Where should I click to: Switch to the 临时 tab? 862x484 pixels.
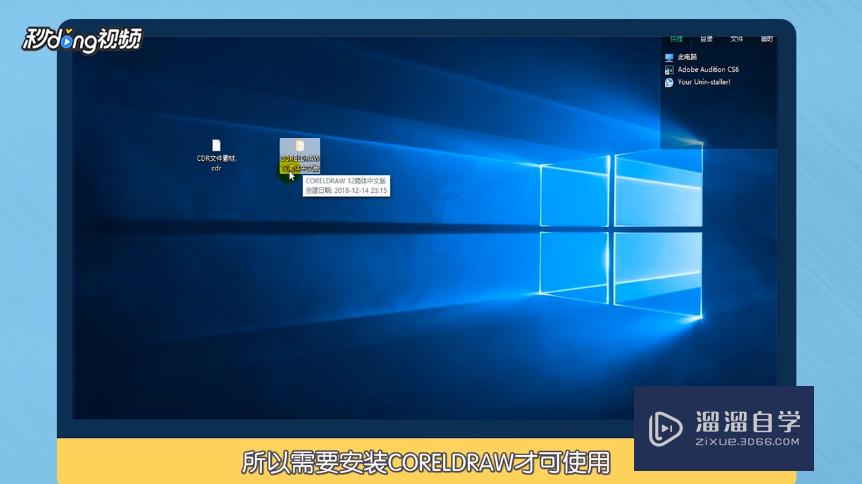coord(767,39)
